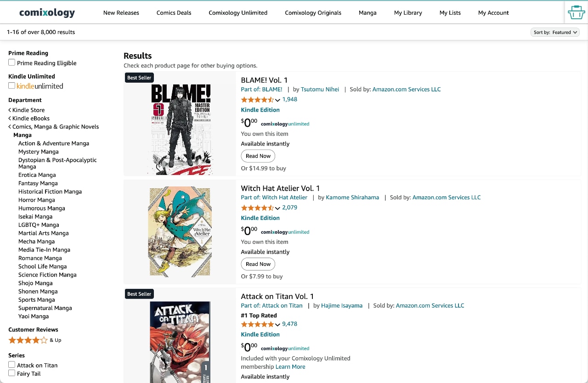Click the star rating for Attack on Titan
This screenshot has width=588, height=383.
[258, 324]
